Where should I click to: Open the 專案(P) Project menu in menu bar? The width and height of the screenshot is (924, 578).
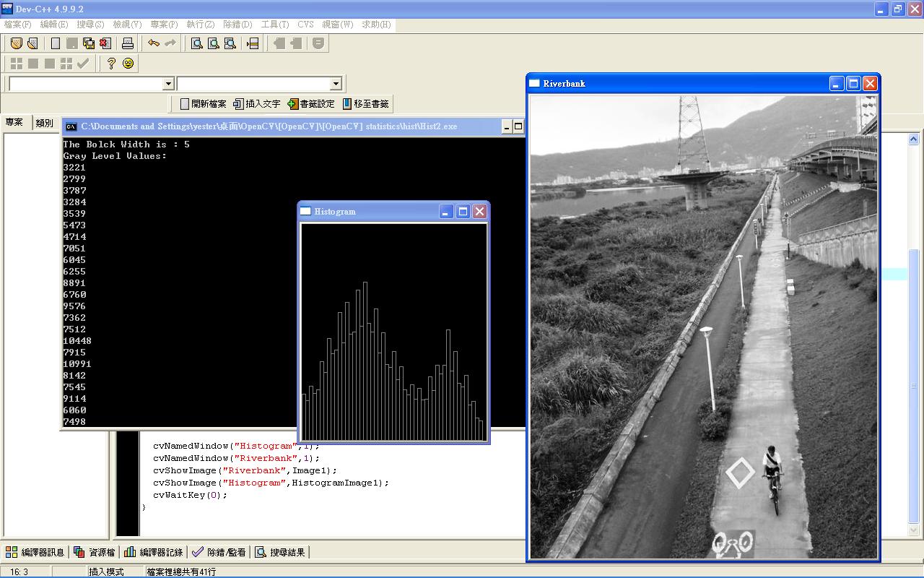164,25
